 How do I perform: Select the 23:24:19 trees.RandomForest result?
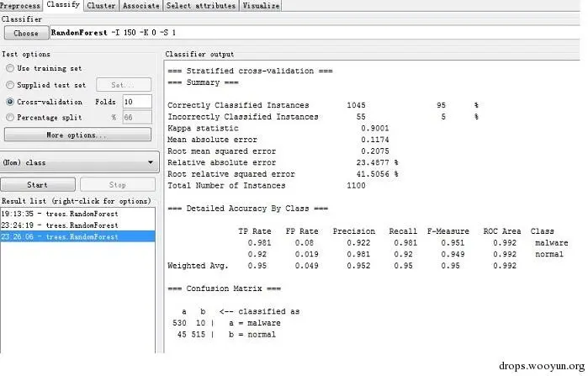(77, 225)
